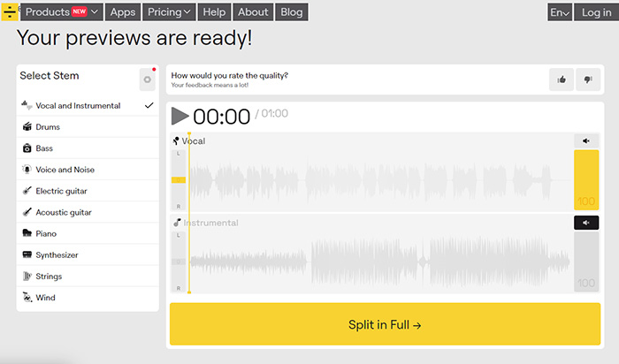The width and height of the screenshot is (619, 364).
Task: Choose the Electric guitar stem
Action: pyautogui.click(x=88, y=191)
